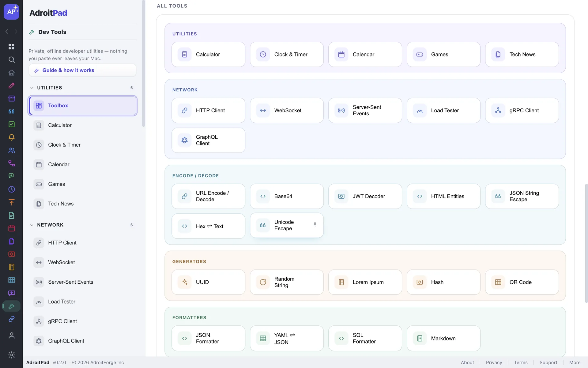
Task: Open the bell notifications icon in rail
Action: [12, 137]
